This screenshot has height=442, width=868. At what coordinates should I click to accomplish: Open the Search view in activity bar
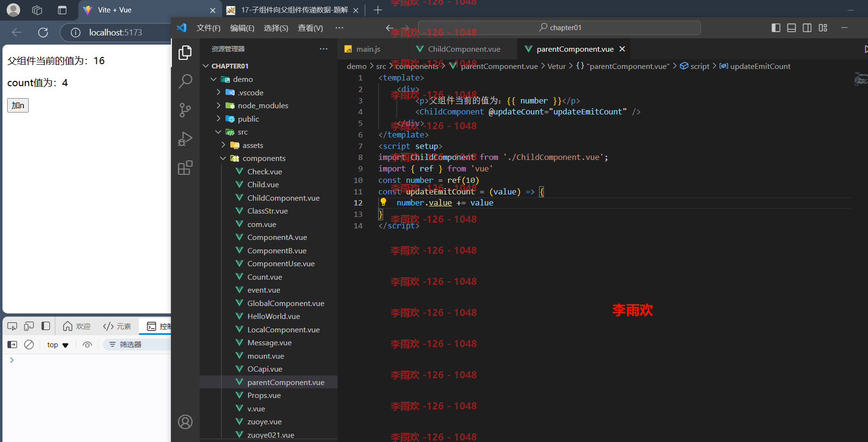pos(185,81)
